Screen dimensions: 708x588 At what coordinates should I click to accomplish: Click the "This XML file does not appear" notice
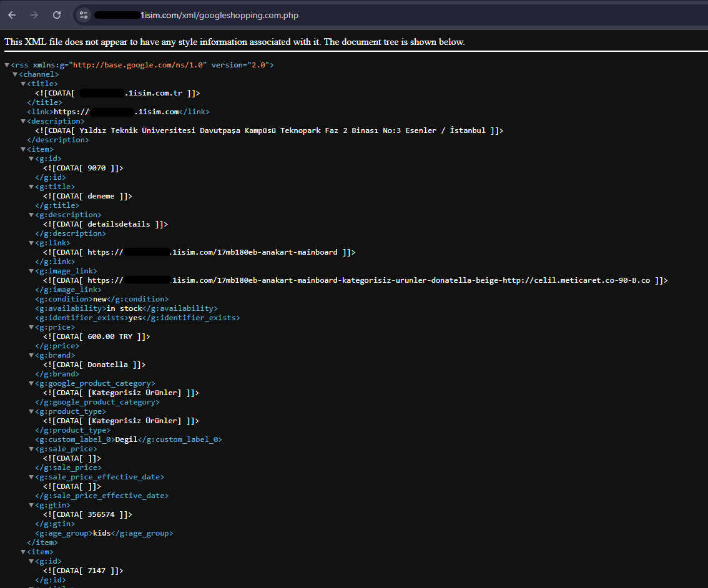[x=234, y=42]
